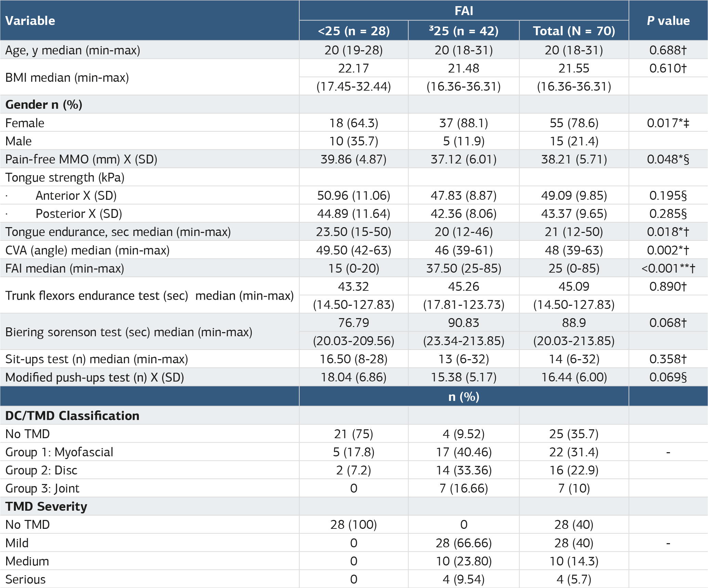Image resolution: width=708 pixels, height=588 pixels.
Task: Click the 'n (%)' subheader band
Action: point(464,396)
